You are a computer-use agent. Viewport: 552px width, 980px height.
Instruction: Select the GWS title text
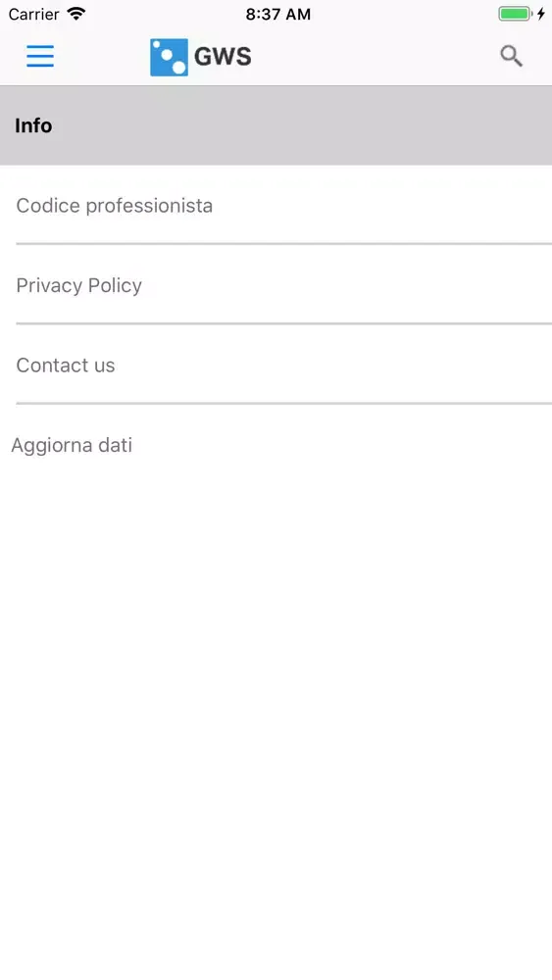(x=223, y=57)
